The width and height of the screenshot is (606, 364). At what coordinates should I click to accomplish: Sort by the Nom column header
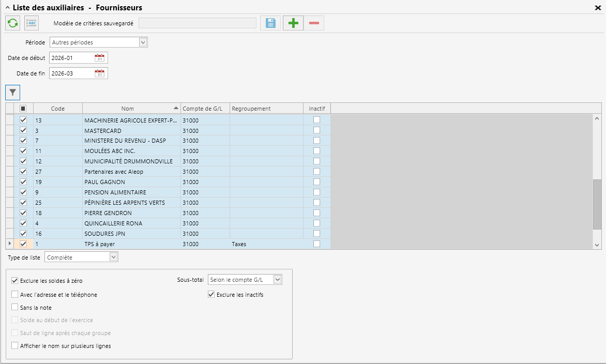131,109
